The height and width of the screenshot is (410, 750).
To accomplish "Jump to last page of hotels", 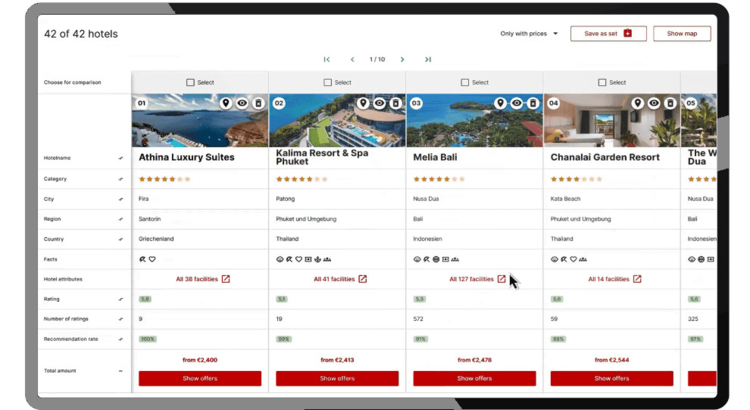I will tap(428, 59).
